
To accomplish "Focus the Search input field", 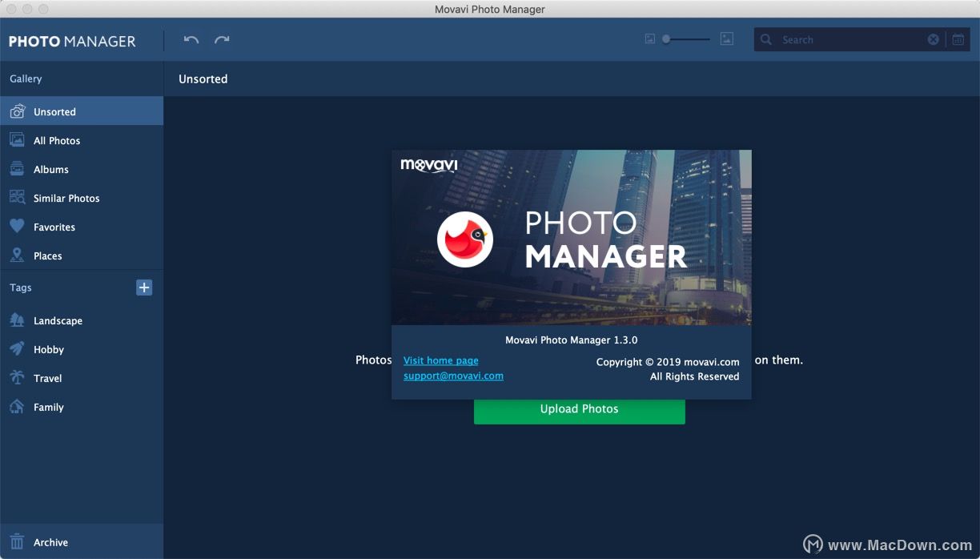I will coord(849,39).
